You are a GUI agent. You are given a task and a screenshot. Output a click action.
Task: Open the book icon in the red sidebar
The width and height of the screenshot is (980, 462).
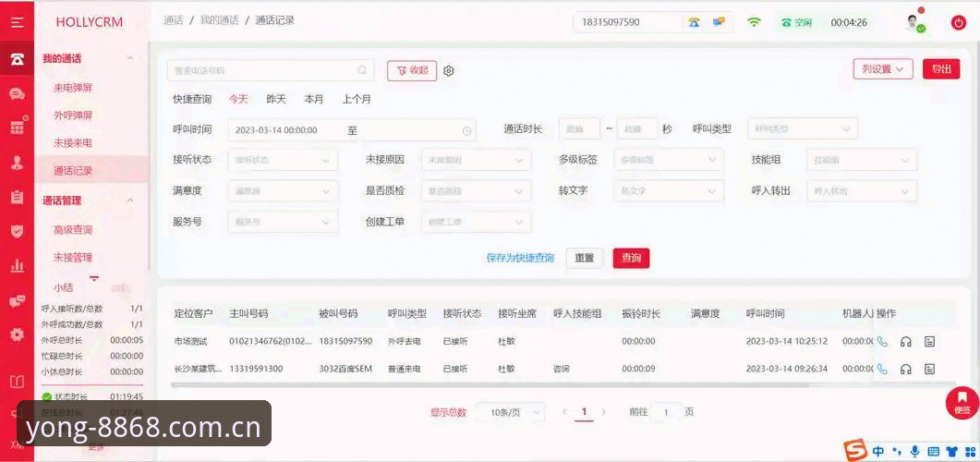coord(17,382)
